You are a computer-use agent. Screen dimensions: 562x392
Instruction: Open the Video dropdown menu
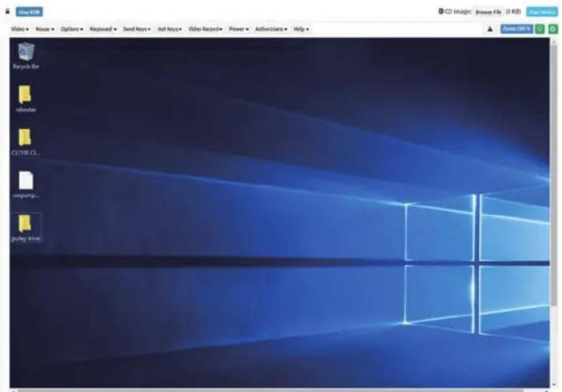point(20,29)
